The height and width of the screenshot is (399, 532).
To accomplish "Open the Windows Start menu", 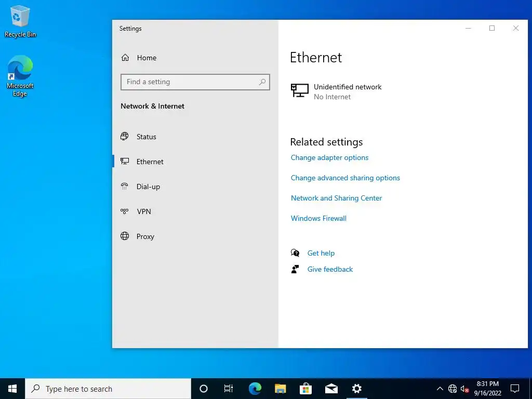I will click(12, 389).
